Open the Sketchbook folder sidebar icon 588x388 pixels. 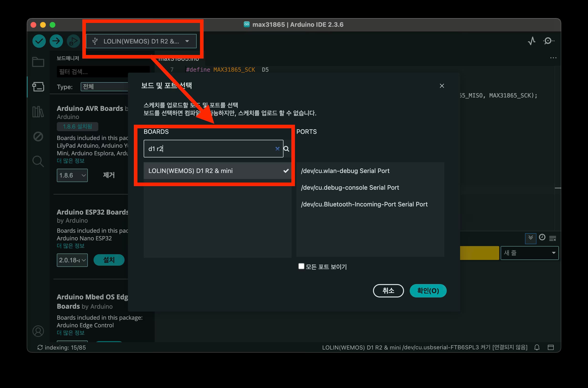[38, 62]
